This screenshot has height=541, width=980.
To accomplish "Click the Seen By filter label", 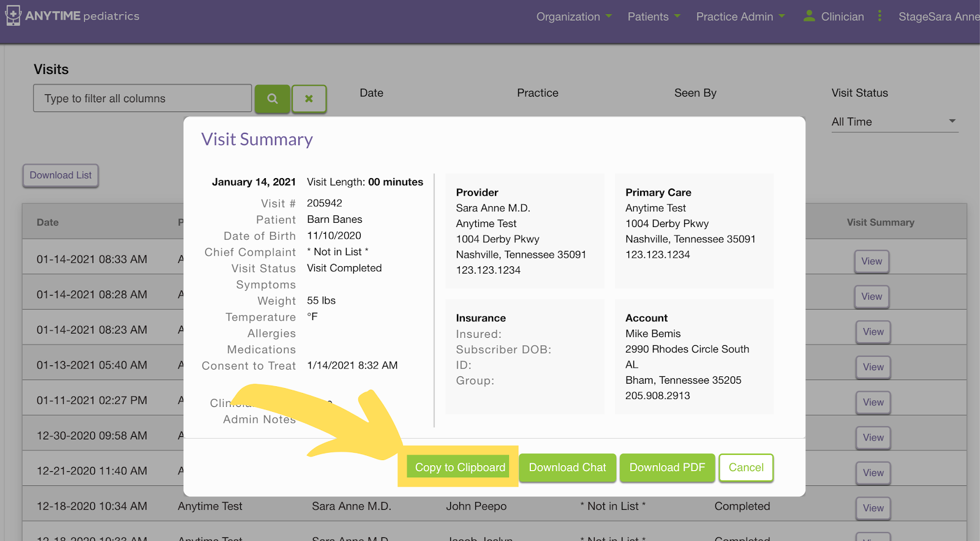I will pyautogui.click(x=695, y=93).
